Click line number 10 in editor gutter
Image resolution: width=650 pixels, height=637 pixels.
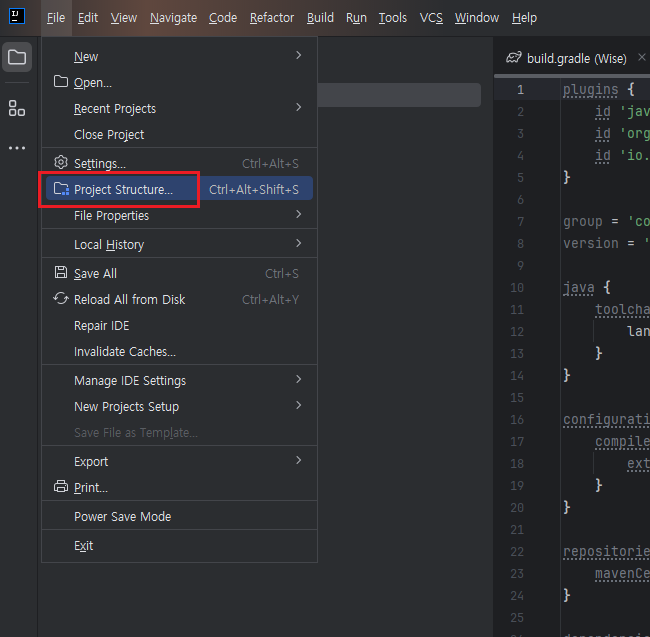click(x=517, y=287)
